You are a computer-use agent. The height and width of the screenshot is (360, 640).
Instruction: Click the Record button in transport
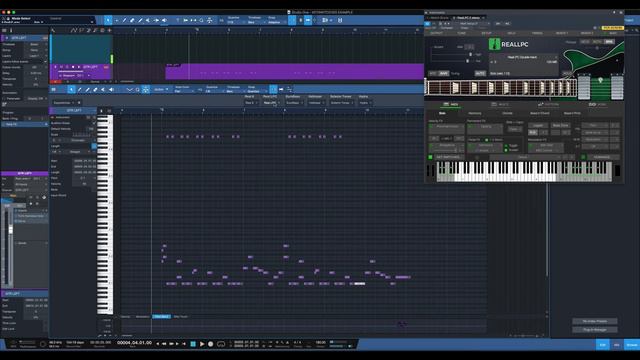(x=211, y=344)
